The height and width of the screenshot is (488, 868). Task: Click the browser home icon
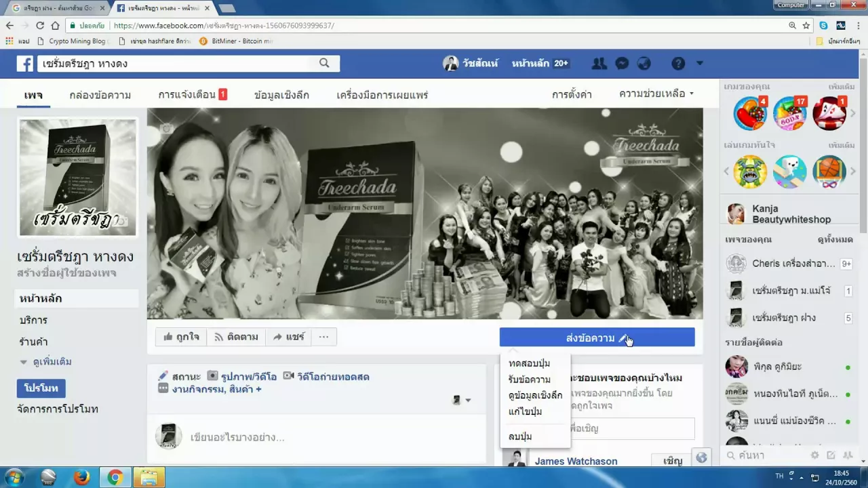coord(55,25)
